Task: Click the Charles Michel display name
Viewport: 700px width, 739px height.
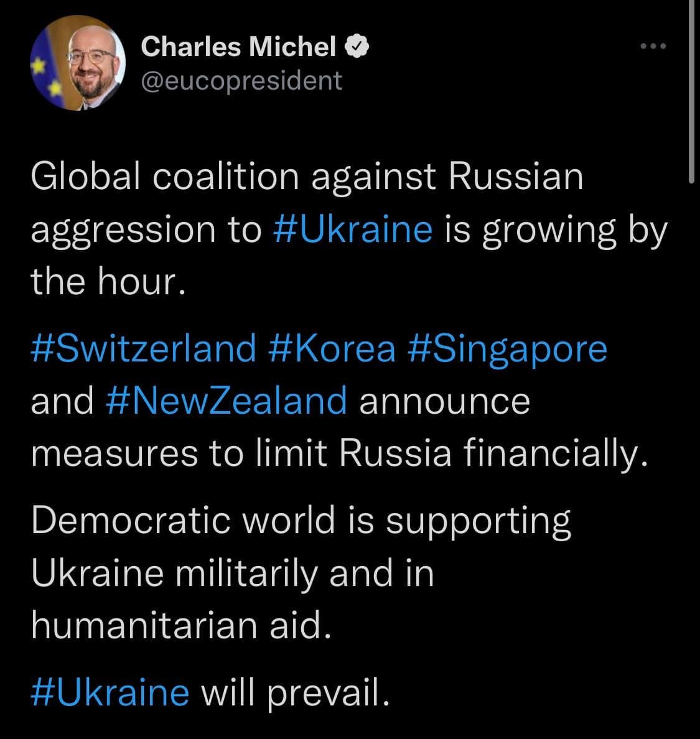Action: pos(238,47)
